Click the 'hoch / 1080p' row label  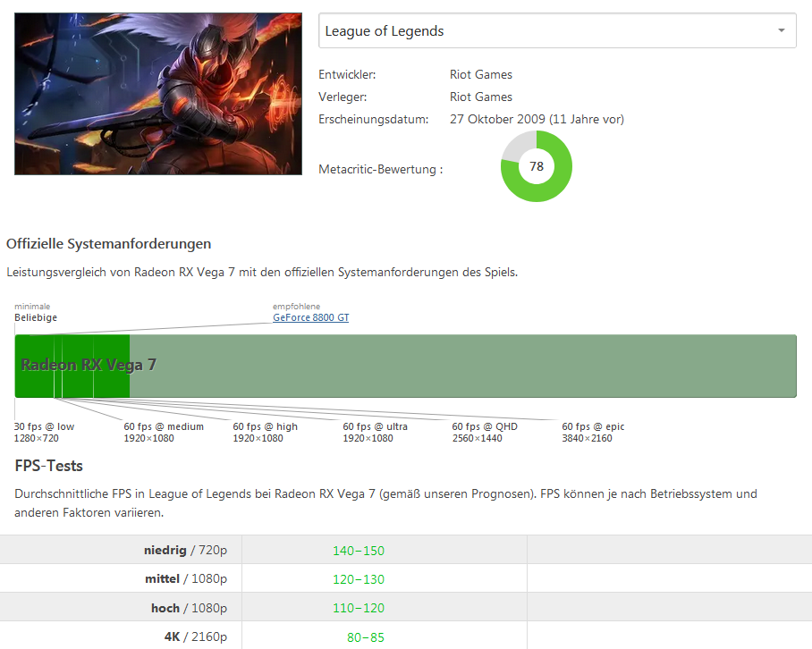(189, 608)
